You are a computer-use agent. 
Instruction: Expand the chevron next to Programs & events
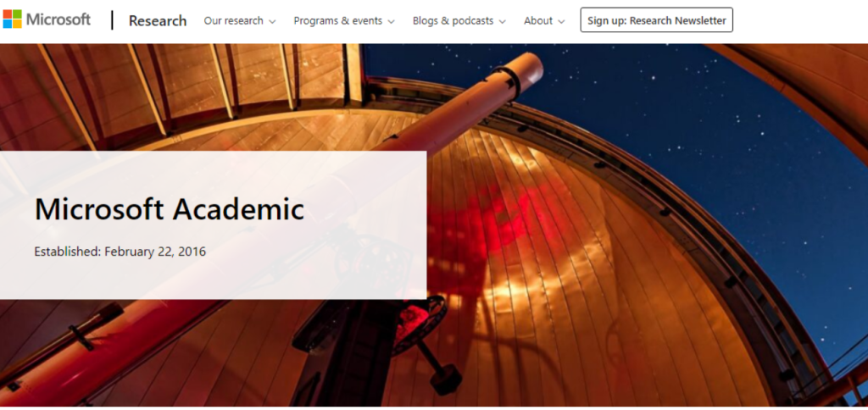coord(391,21)
